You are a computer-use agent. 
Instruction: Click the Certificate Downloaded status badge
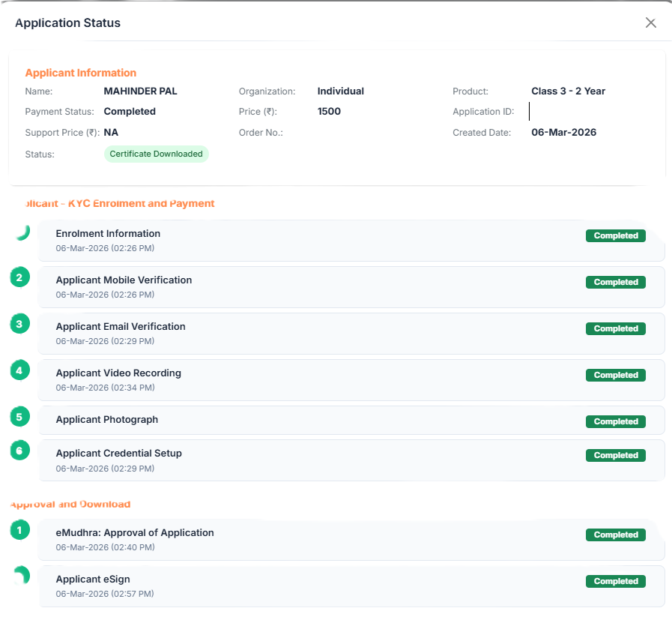[x=156, y=154]
